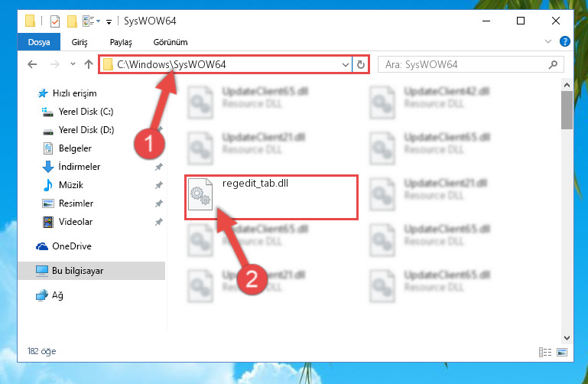Select the regedit_tab.dll file name
The image size is (588, 384).
click(255, 183)
